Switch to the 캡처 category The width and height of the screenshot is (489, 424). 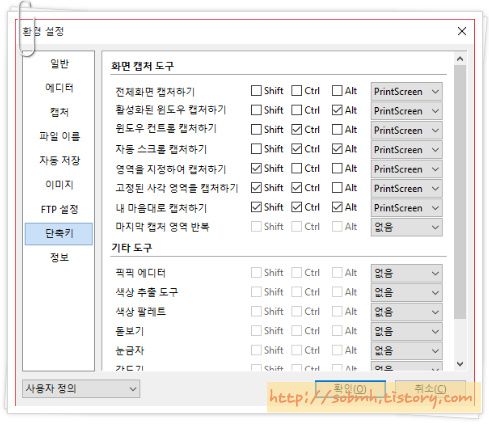pos(59,112)
